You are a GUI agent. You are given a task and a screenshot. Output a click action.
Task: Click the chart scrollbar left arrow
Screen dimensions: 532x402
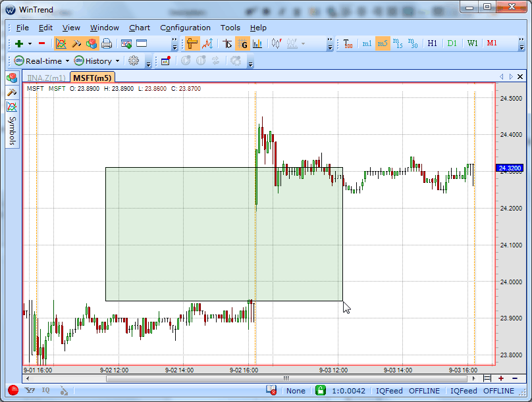point(28,378)
